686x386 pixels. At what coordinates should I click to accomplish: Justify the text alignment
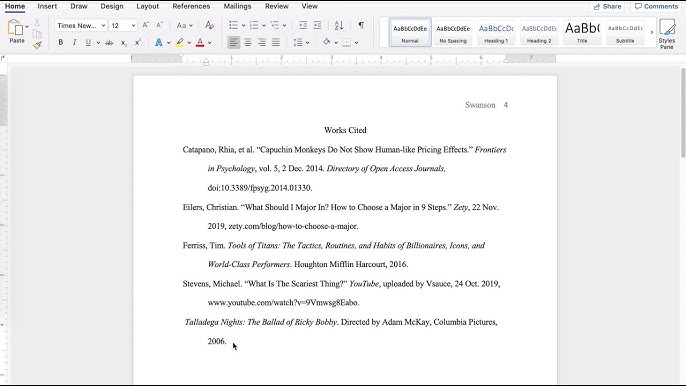tap(276, 42)
